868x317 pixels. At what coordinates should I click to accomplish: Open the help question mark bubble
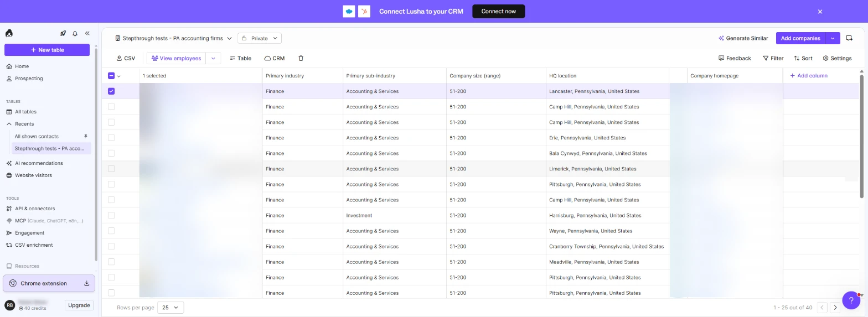pyautogui.click(x=851, y=300)
